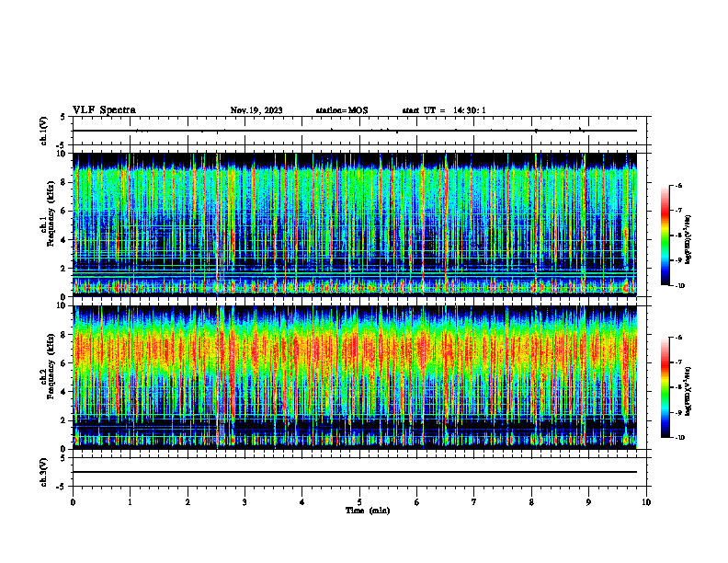The height and width of the screenshot is (563, 728).
Task: Click the ch.1 frequency spectrogram panel
Action: click(x=355, y=224)
